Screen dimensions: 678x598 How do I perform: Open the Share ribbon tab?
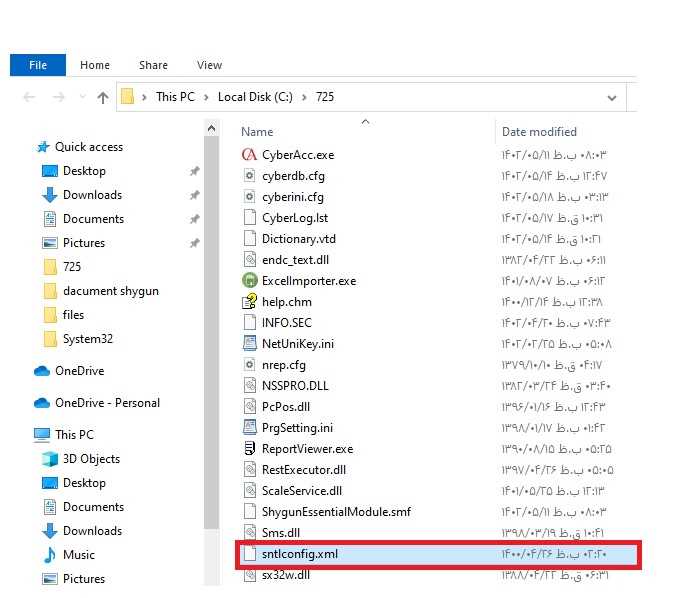(x=153, y=65)
